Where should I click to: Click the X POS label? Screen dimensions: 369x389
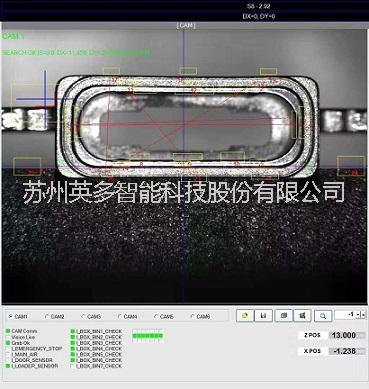tap(312, 351)
